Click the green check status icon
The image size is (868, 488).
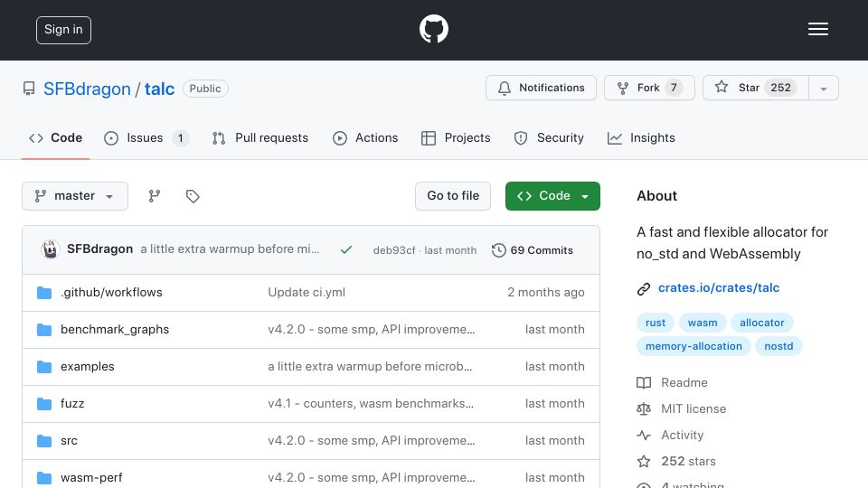coord(346,250)
